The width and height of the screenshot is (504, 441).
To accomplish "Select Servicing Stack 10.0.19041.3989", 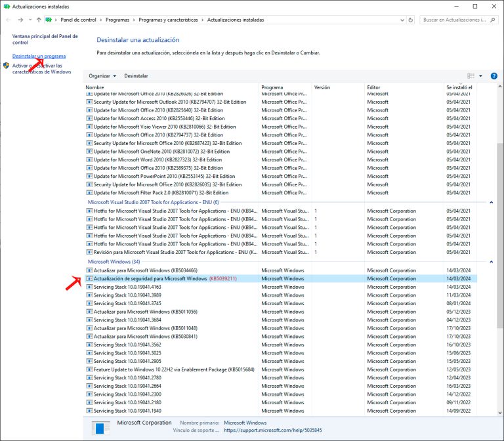I will [281, 295].
